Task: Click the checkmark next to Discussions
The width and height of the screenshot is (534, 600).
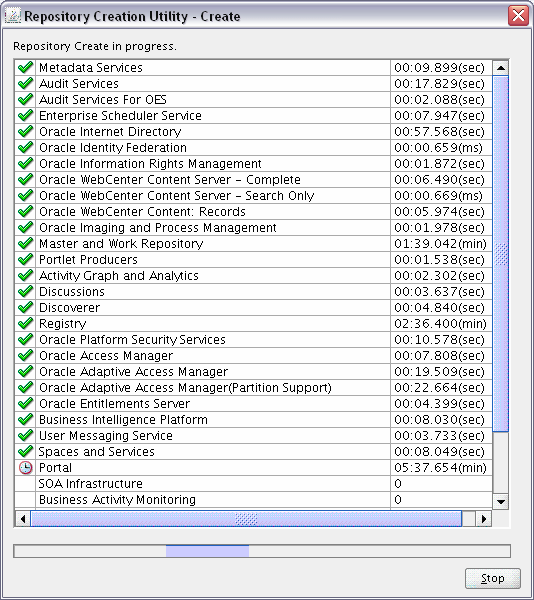Action: coord(25,292)
